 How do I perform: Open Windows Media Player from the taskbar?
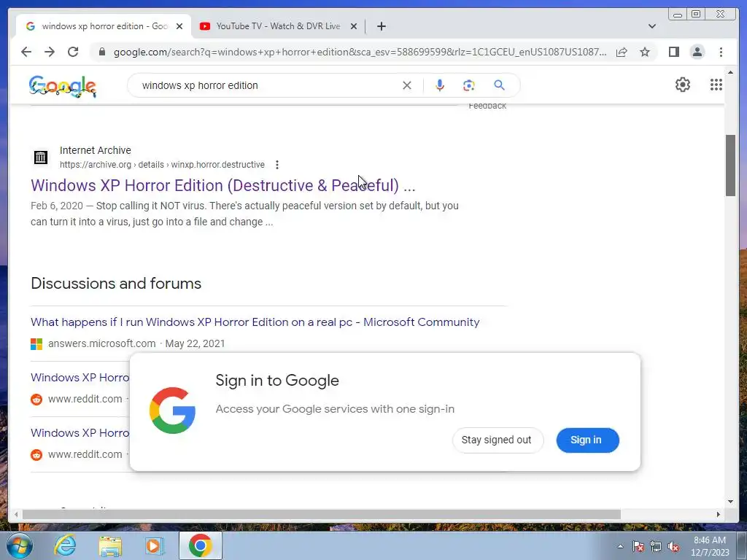pyautogui.click(x=155, y=545)
